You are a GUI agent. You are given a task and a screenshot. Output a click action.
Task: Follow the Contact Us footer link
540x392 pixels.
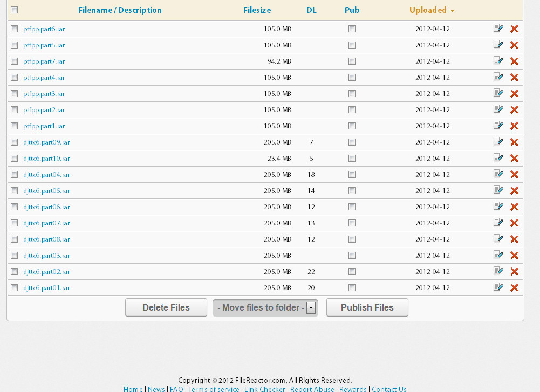389,389
